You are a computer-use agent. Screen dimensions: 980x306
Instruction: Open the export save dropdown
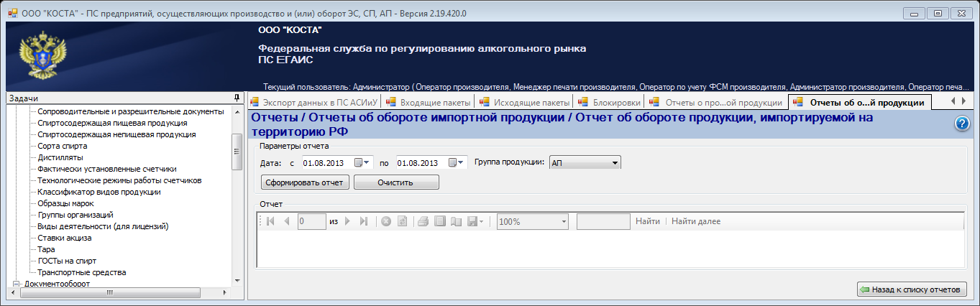coord(475,221)
